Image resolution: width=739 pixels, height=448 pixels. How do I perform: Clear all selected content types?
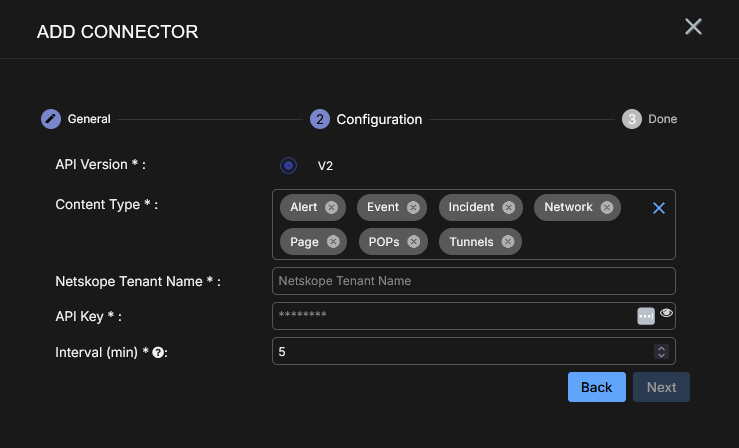pos(659,208)
